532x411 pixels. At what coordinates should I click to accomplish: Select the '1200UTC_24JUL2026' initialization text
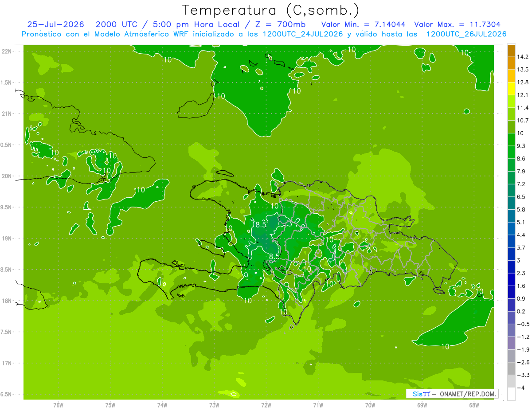pyautogui.click(x=303, y=34)
